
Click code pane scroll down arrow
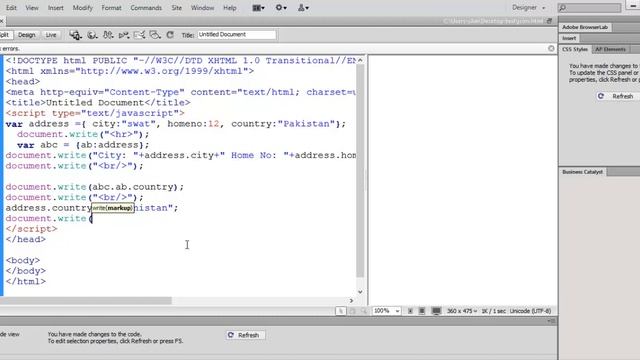coord(360,292)
